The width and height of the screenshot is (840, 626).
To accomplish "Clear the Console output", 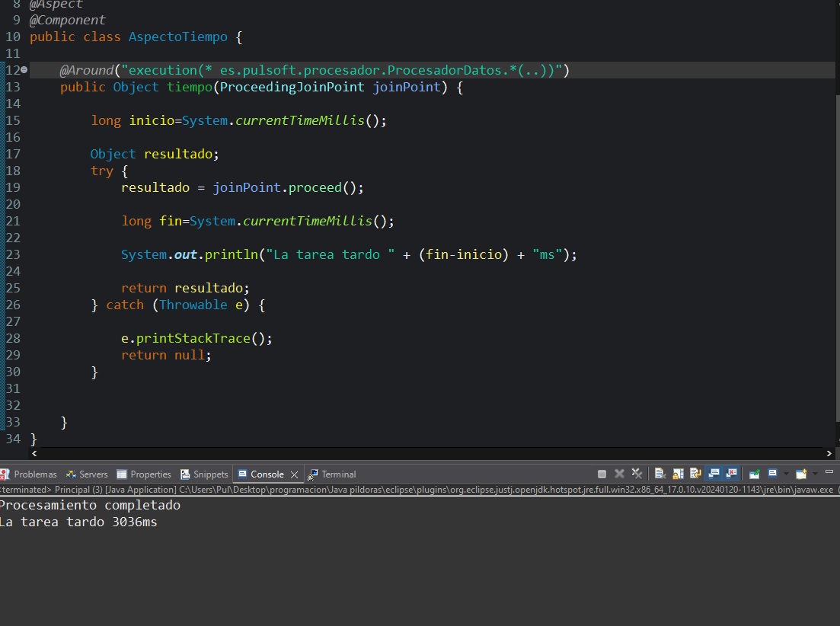I will [660, 474].
